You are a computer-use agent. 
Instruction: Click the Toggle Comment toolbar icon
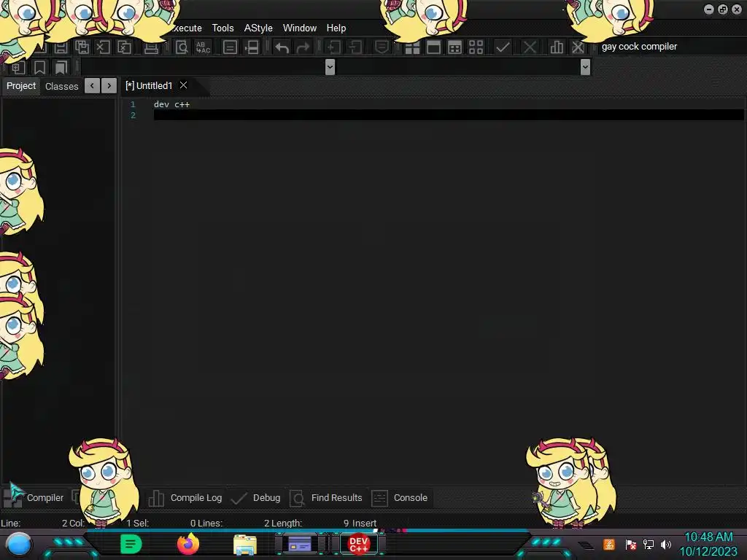click(382, 47)
